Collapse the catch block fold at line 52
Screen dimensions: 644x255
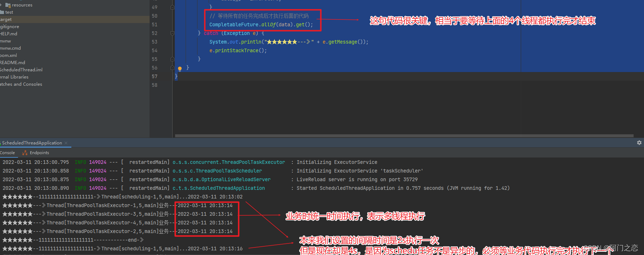[x=172, y=33]
